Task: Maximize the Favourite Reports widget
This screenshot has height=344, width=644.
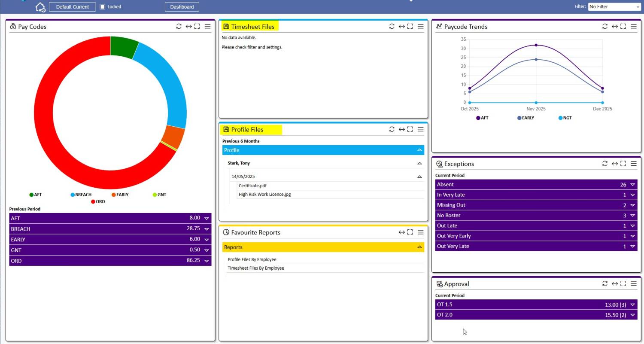Action: pos(410,232)
